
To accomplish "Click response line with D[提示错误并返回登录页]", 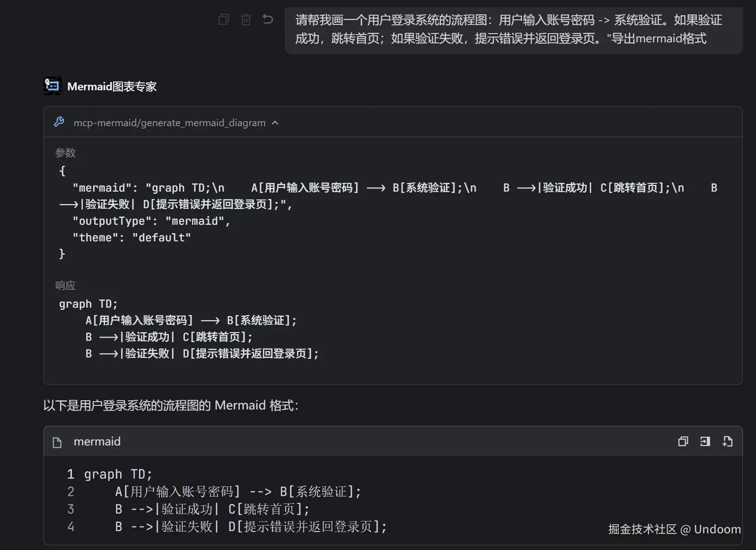I will pos(202,354).
